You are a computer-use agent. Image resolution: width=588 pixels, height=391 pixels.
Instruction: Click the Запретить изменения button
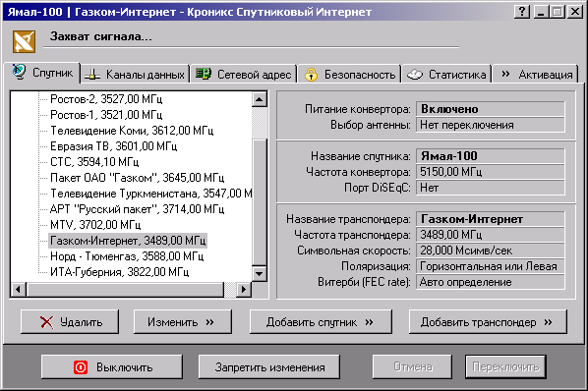(x=269, y=367)
